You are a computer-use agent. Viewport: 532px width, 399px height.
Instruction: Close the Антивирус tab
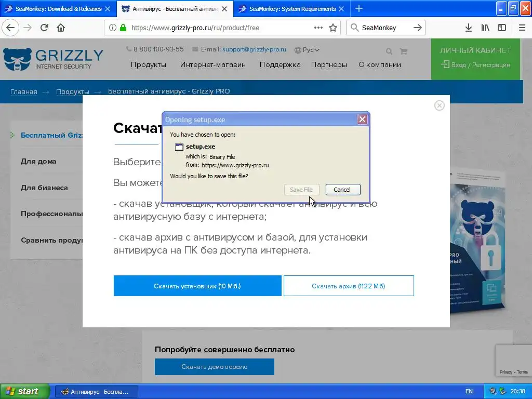[224, 9]
